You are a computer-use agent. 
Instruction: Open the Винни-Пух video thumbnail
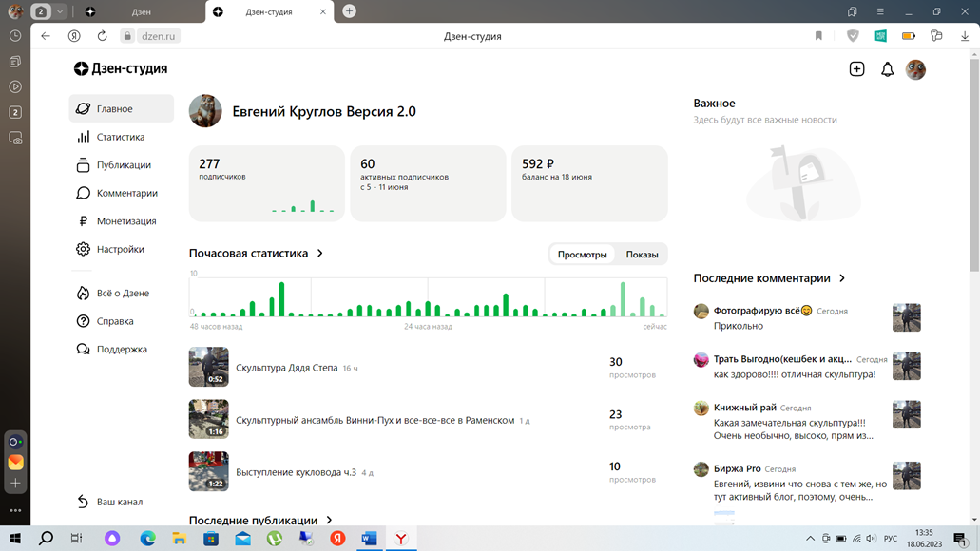[209, 419]
